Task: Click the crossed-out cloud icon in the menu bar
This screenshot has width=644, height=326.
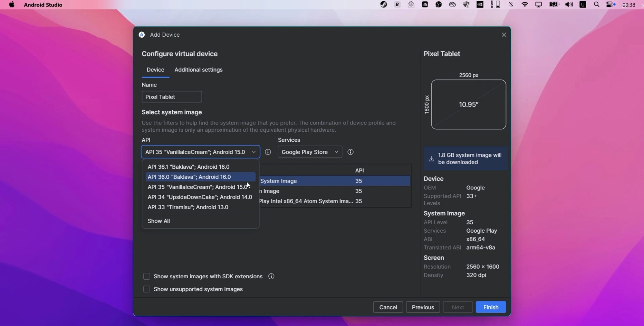Action: pyautogui.click(x=453, y=4)
